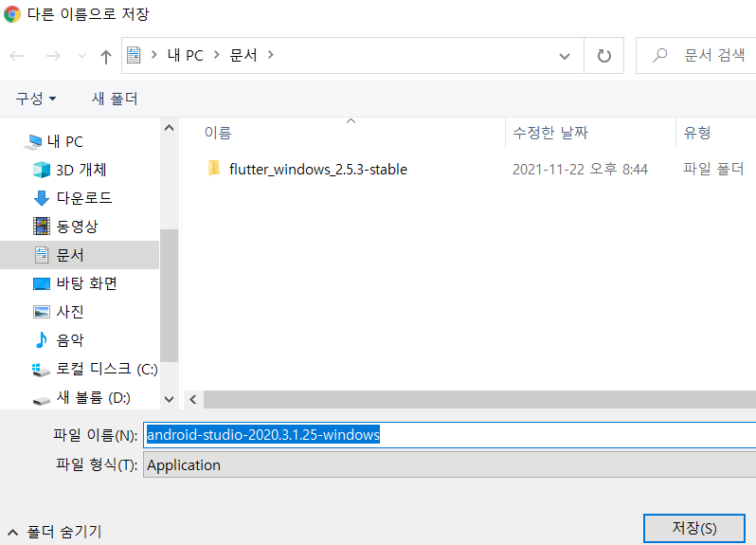This screenshot has width=756, height=545.
Task: Click the 음악 note icon
Action: pos(42,340)
